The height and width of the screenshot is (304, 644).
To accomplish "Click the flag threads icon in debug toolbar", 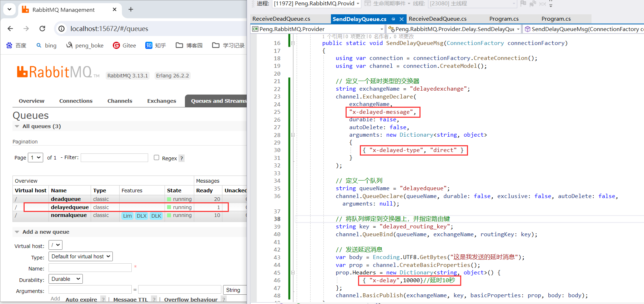I will pyautogui.click(x=523, y=4).
